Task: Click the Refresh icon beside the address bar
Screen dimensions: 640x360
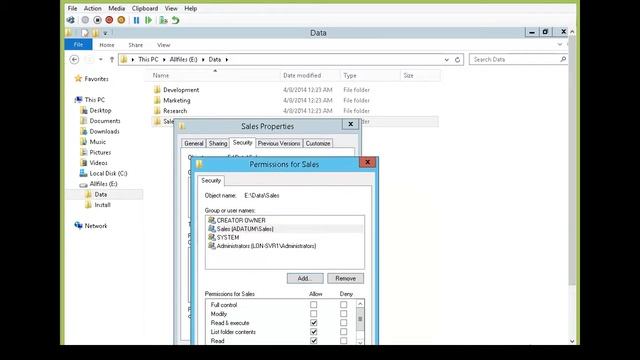Action: pos(458,60)
